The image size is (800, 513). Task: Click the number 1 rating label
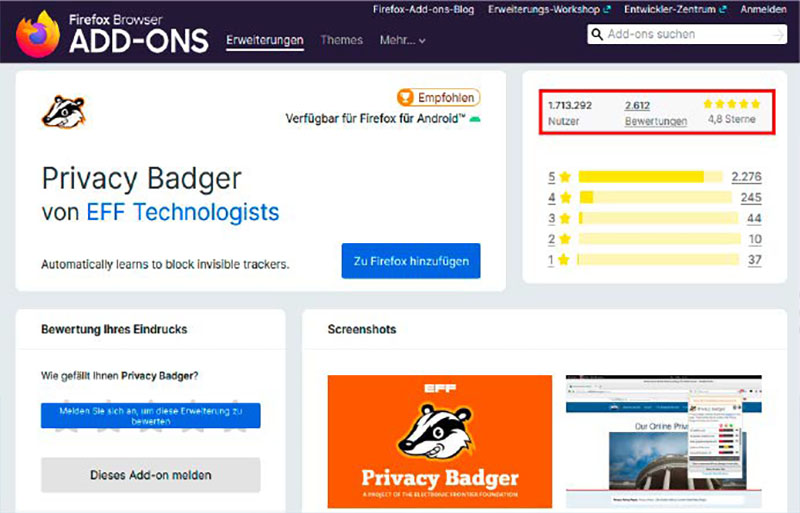pos(551,260)
